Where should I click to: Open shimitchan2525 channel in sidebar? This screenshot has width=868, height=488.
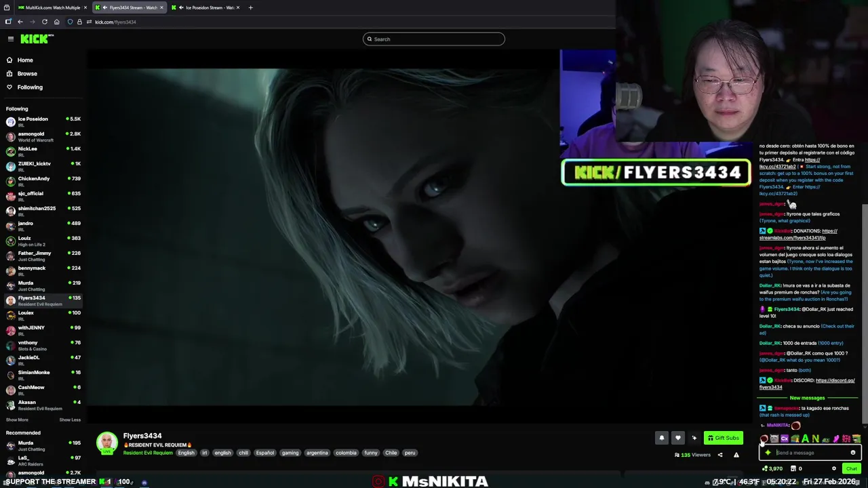point(42,211)
